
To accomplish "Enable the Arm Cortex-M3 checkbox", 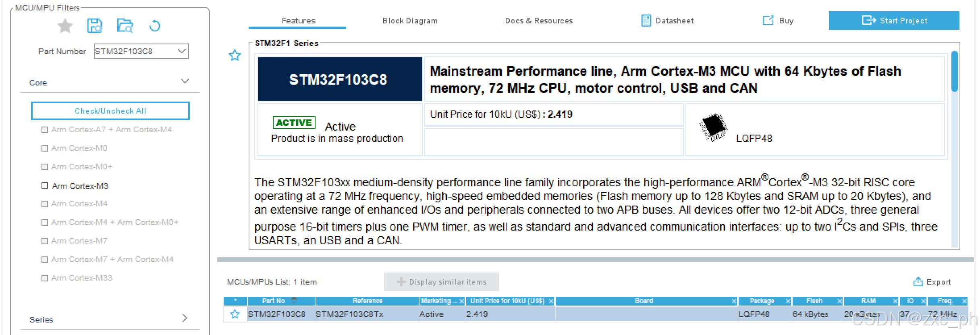I will click(x=45, y=185).
